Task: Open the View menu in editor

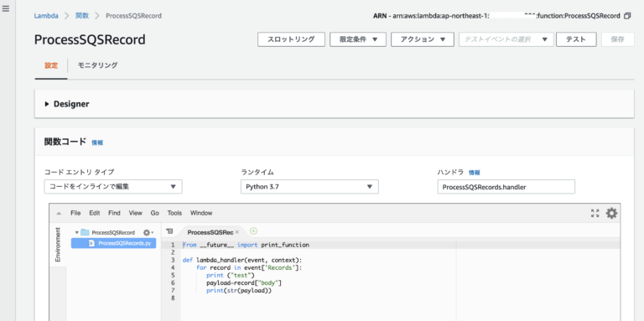Action: (136, 213)
